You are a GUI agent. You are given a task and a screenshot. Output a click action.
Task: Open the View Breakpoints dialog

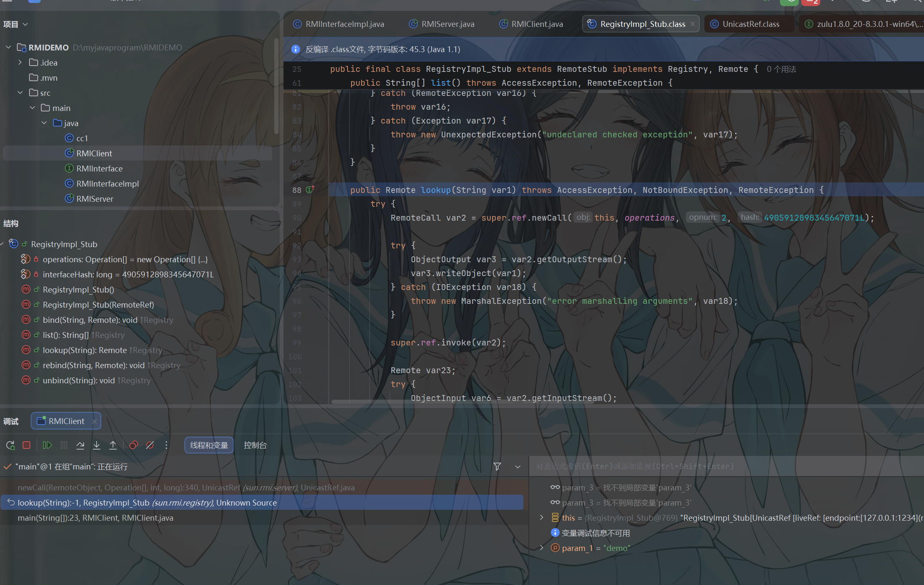[134, 445]
